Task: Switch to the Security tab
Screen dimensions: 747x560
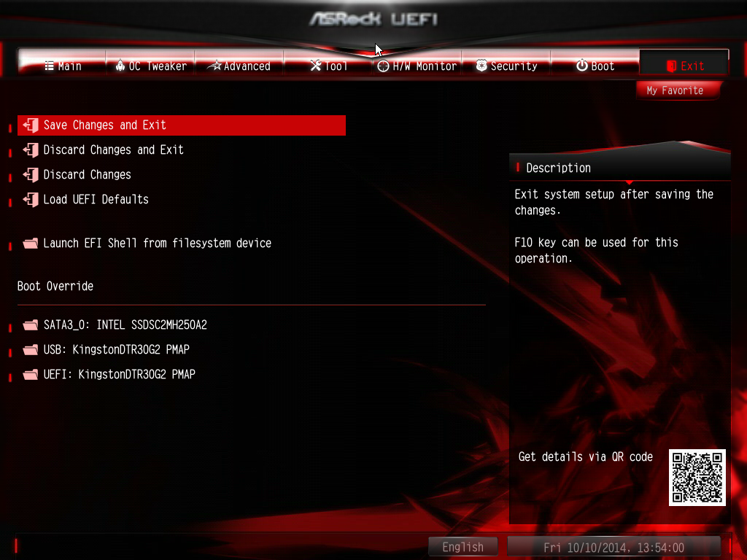Action: click(506, 66)
